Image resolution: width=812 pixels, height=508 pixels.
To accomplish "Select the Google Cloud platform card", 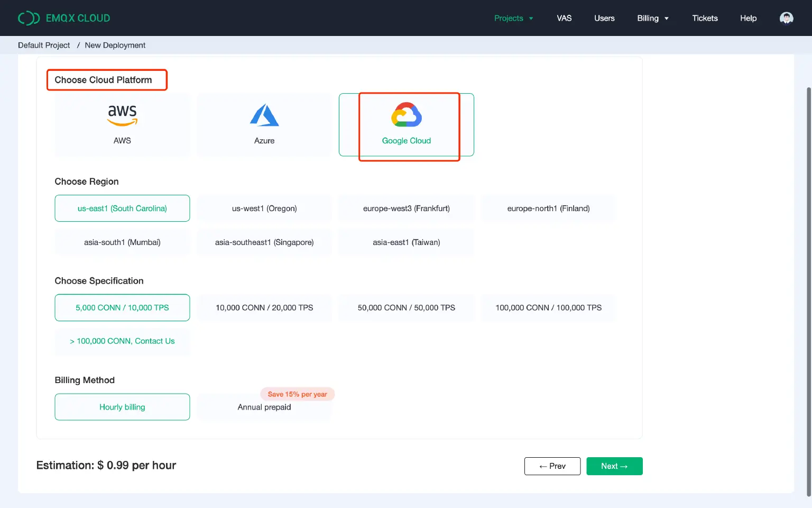I will pos(406,125).
